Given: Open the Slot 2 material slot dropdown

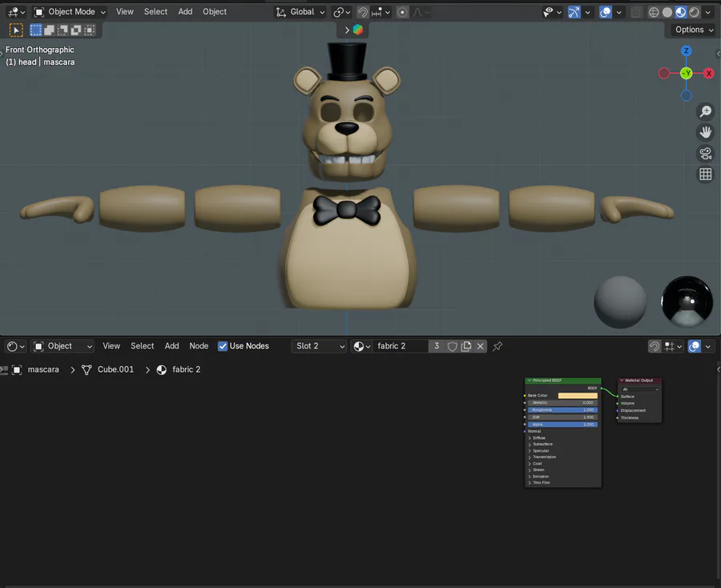Looking at the screenshot, I should tap(319, 346).
